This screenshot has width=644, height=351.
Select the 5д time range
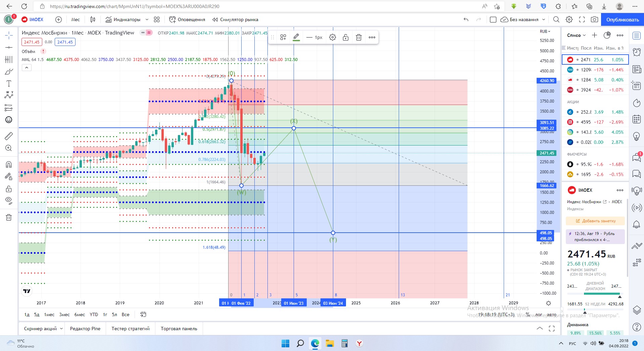[x=37, y=314]
